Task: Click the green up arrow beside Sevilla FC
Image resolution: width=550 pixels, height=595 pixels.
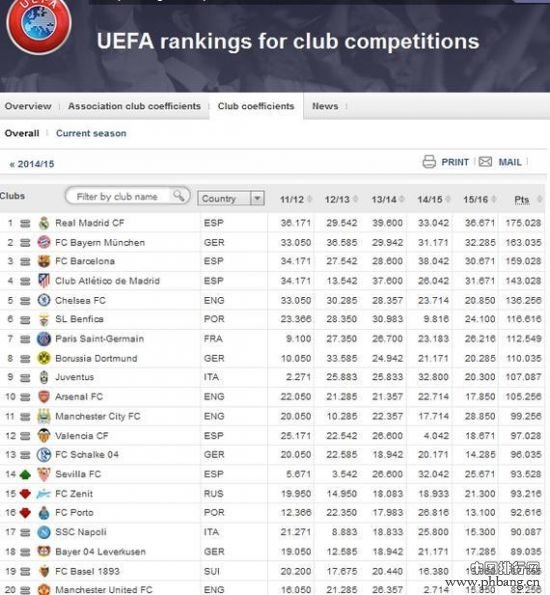Action: pyautogui.click(x=25, y=474)
